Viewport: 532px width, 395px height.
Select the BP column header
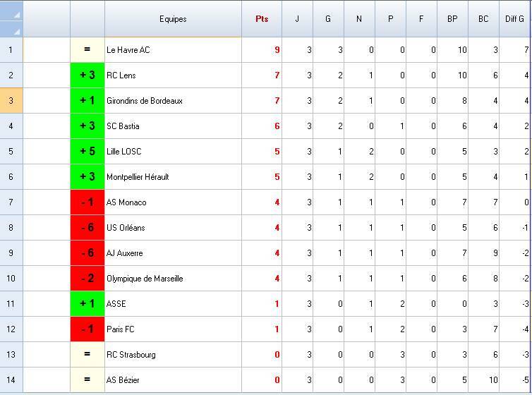click(x=452, y=19)
